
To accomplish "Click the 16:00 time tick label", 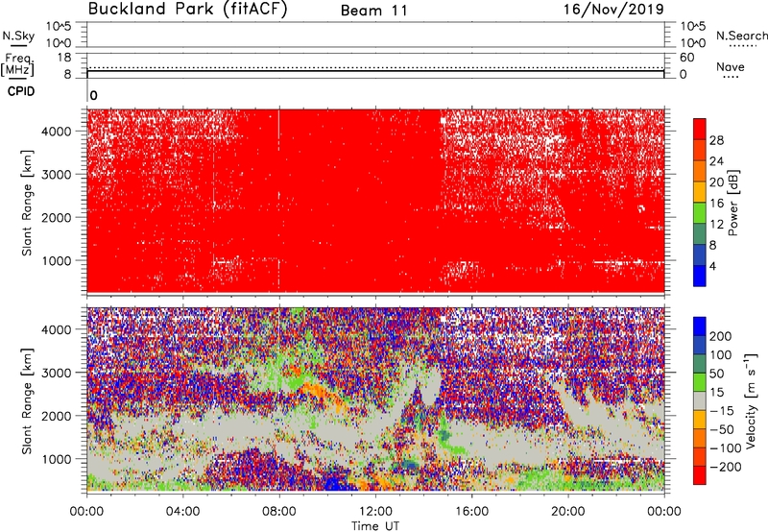I will (471, 512).
